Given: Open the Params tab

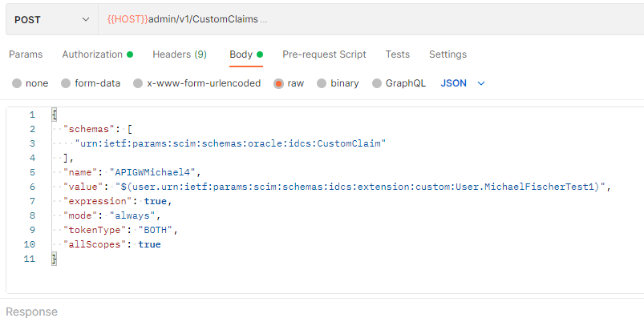Looking at the screenshot, I should 26,54.
